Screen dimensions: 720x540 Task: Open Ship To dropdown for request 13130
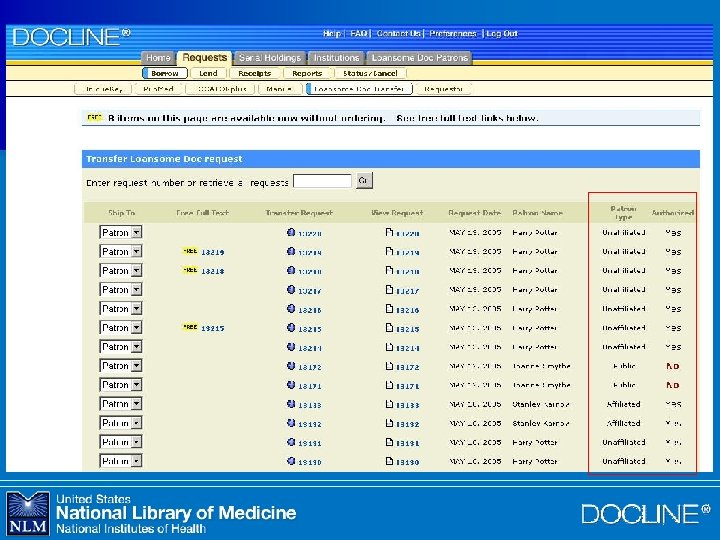[x=121, y=461]
